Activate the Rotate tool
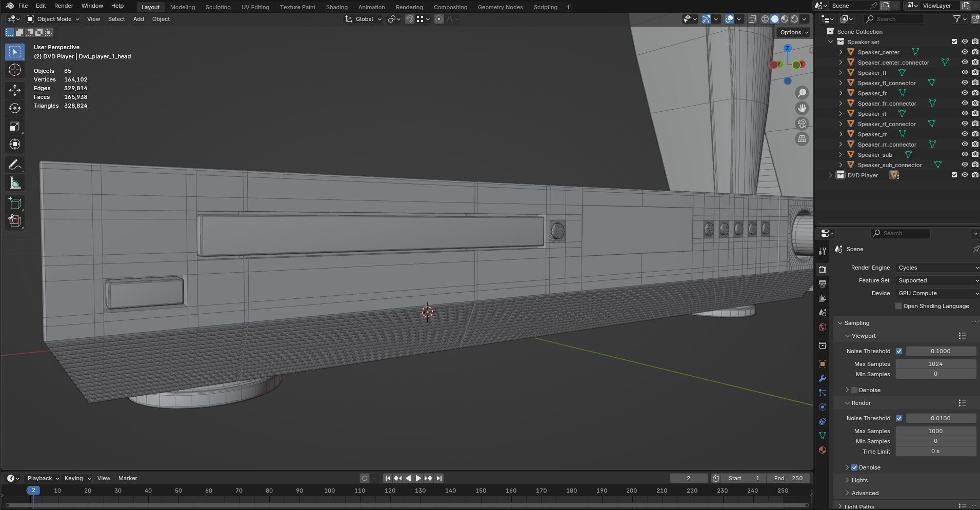980x510 pixels. [x=15, y=108]
